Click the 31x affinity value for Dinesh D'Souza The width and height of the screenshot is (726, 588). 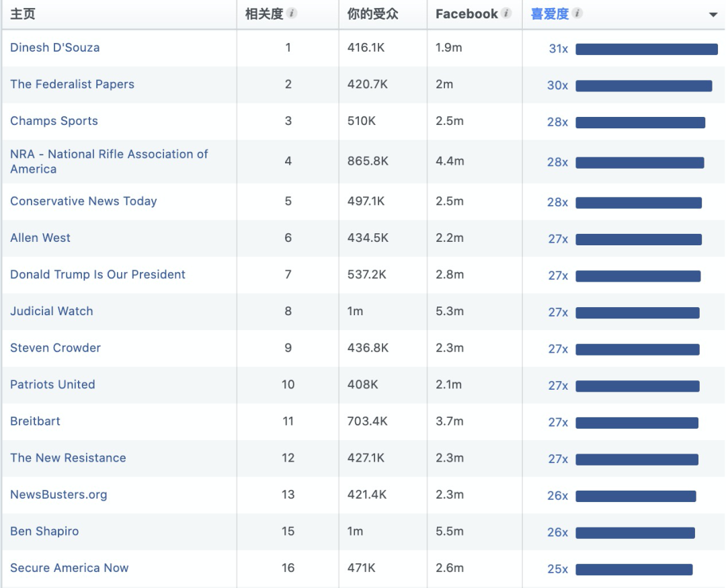(x=559, y=48)
